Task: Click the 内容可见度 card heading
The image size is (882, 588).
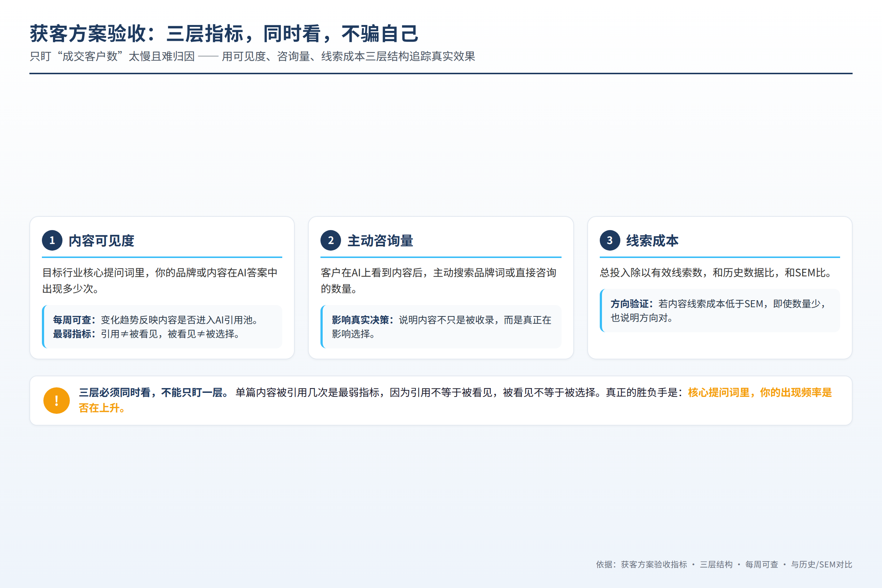Action: [x=101, y=241]
